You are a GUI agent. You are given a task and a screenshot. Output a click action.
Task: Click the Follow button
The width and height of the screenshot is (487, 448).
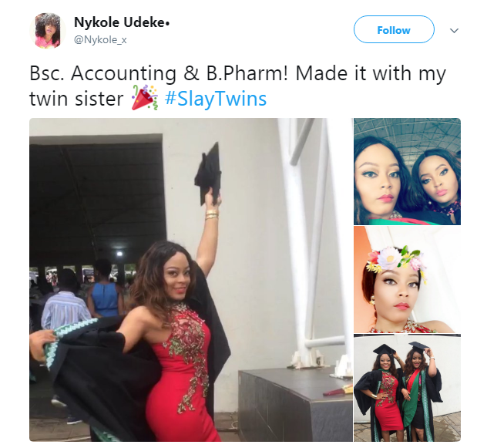pyautogui.click(x=394, y=30)
